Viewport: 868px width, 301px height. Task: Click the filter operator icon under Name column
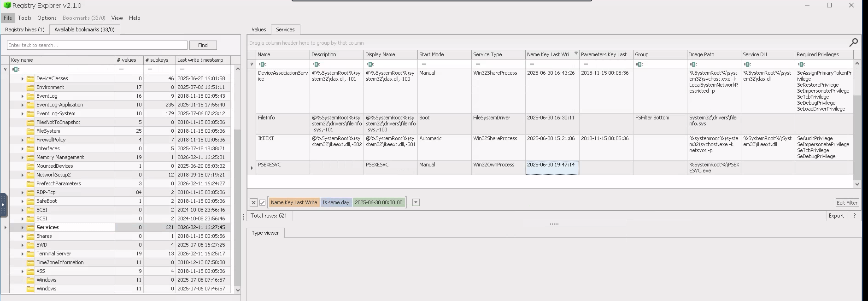[262, 64]
